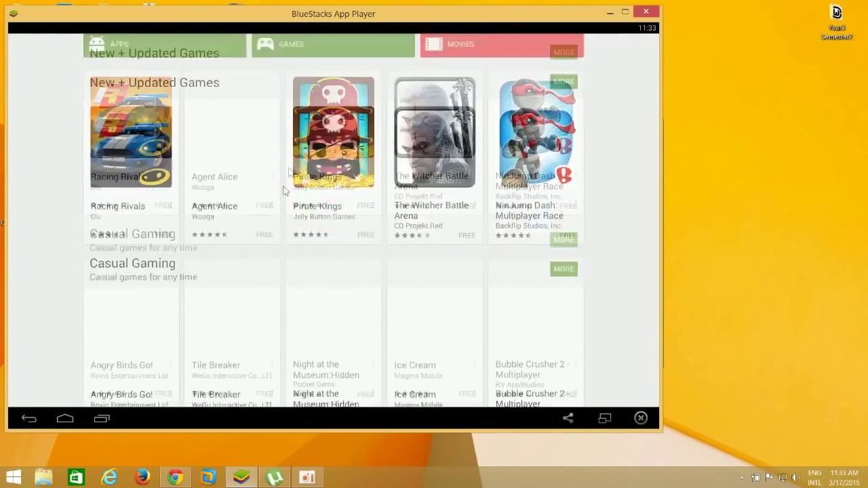This screenshot has height=488, width=868.
Task: Minimize the BlueStacks App Player window
Action: 610,12
